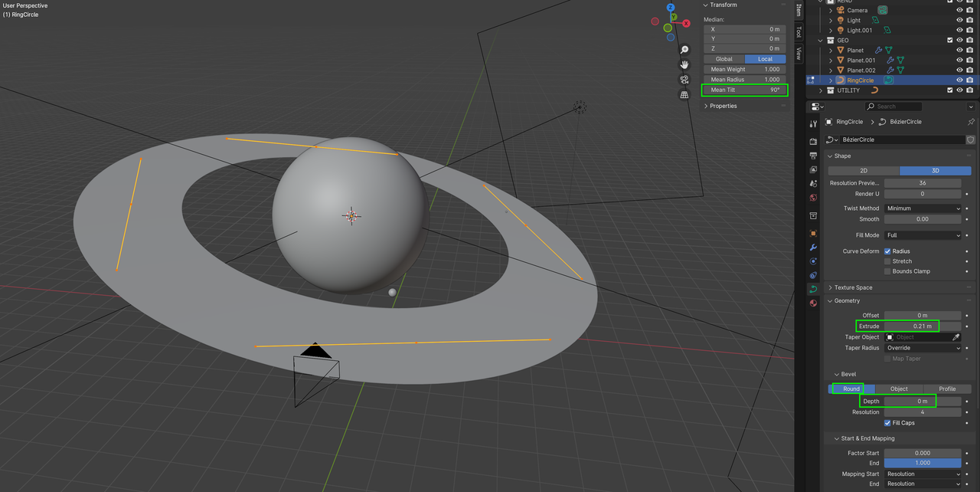This screenshot has width=980, height=492.
Task: Uncheck the Fill Caps checkbox
Action: (x=887, y=423)
